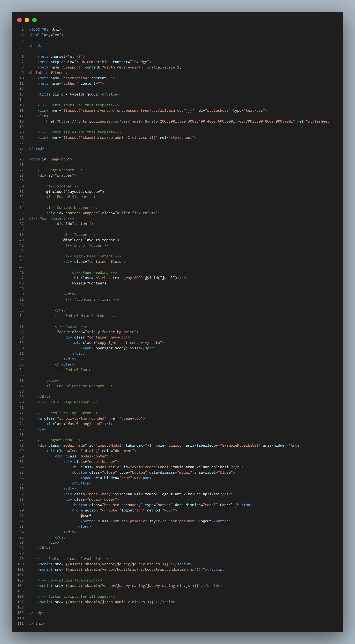Click the closing '</footer>' tag

tap(64, 364)
